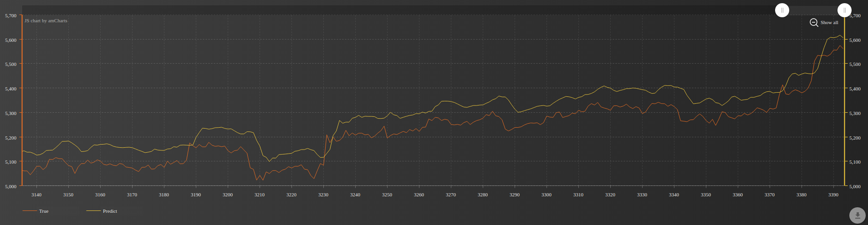The width and height of the screenshot is (868, 225).
Task: Click the 5,000 label on right axis
Action: click(855, 186)
